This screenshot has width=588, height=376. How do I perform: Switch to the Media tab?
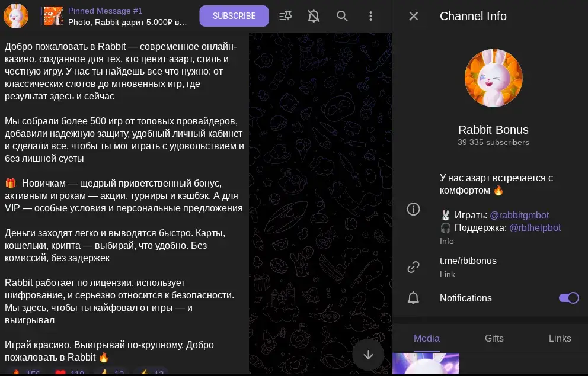(426, 338)
